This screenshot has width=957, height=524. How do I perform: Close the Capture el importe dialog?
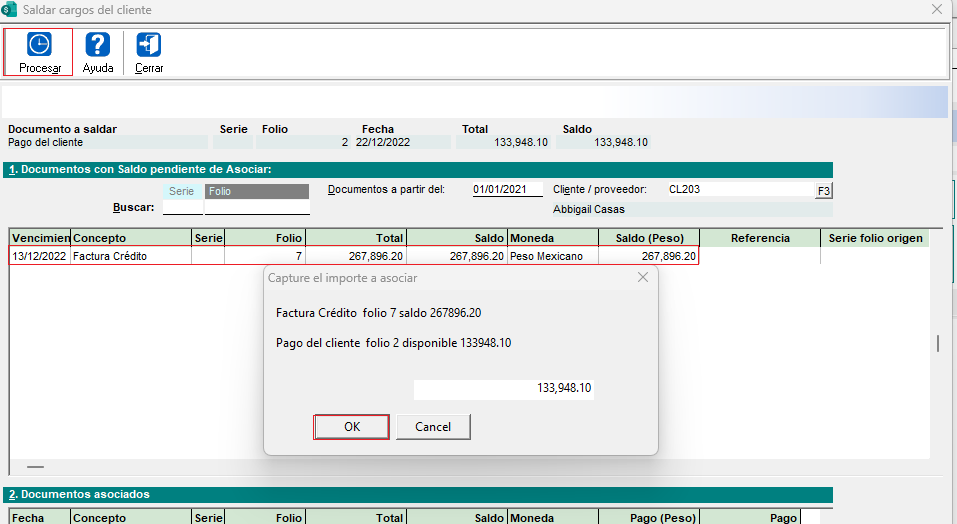[x=642, y=278]
